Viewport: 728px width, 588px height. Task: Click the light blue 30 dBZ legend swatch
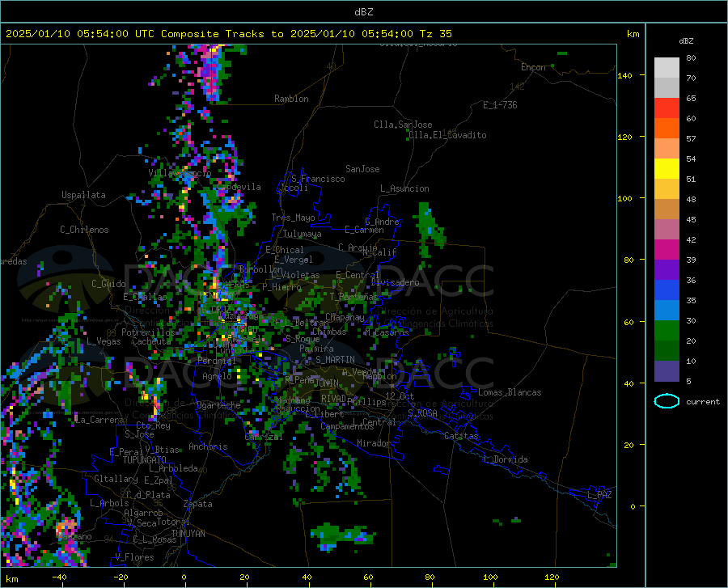point(667,310)
